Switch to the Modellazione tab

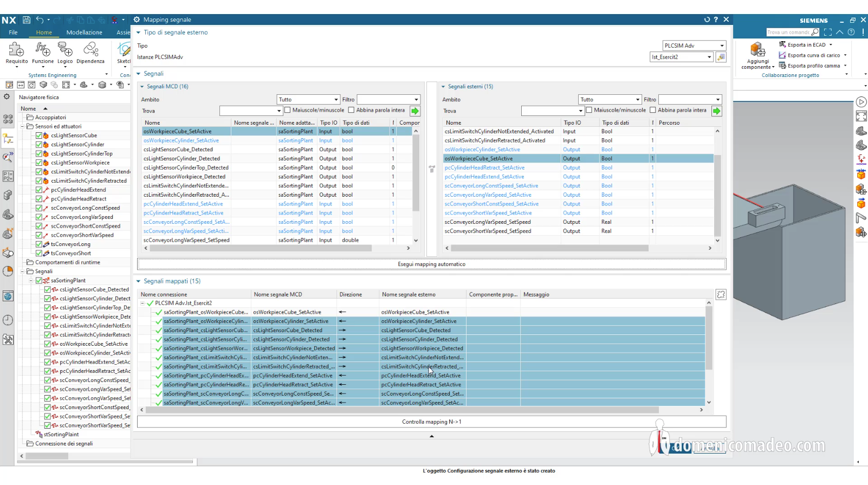coord(84,33)
